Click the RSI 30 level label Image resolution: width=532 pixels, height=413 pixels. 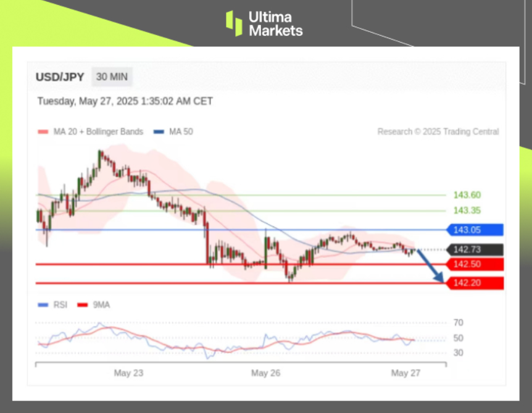coord(458,353)
